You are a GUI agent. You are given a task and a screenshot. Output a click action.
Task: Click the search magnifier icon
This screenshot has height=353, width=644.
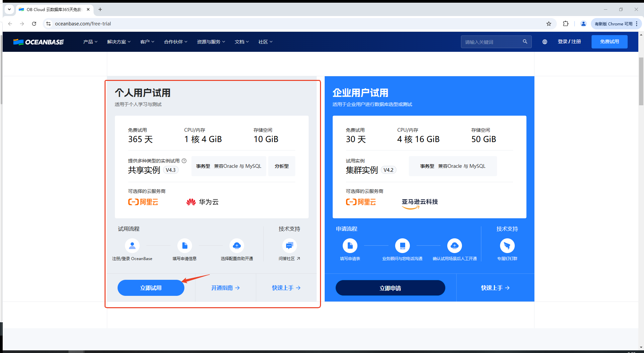(525, 42)
